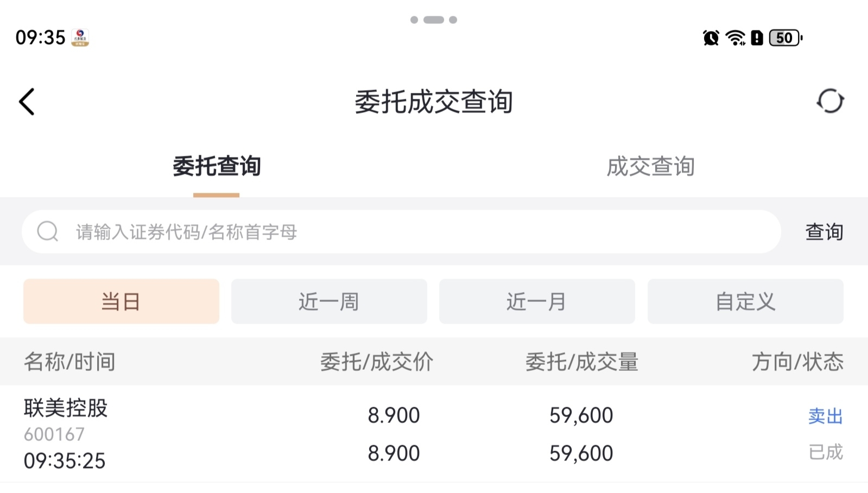This screenshot has height=493, width=868.
Task: Select the 近一周 date filter
Action: click(329, 301)
